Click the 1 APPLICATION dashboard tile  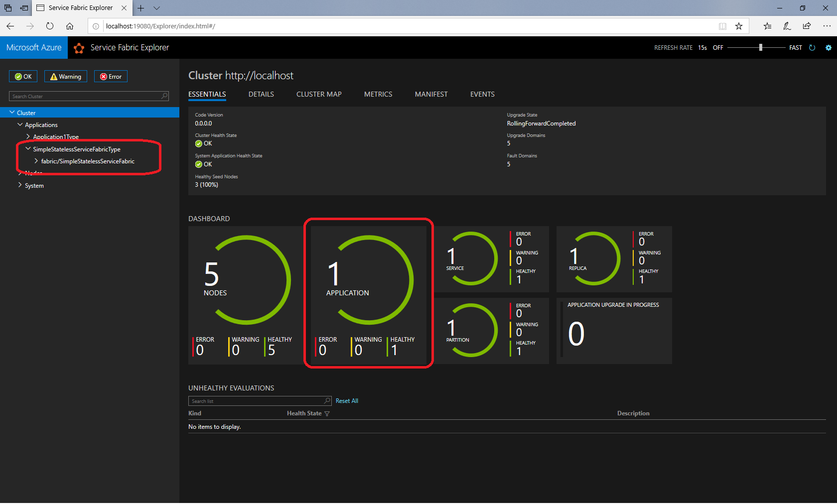tap(369, 295)
